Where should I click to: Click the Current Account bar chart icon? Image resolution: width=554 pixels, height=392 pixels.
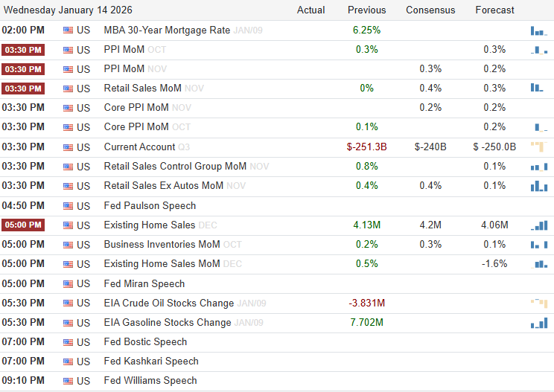click(x=538, y=147)
